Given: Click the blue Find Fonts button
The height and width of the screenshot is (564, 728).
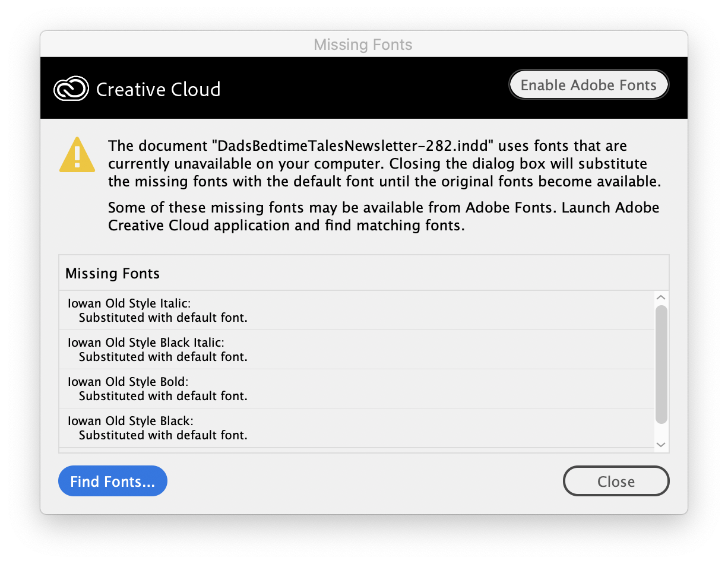Looking at the screenshot, I should [x=112, y=481].
